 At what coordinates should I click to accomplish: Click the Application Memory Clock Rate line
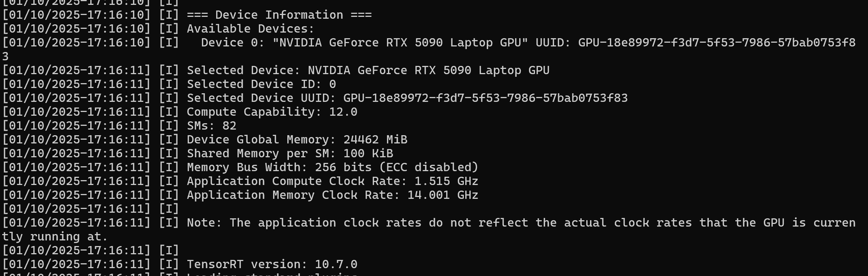[x=332, y=195]
